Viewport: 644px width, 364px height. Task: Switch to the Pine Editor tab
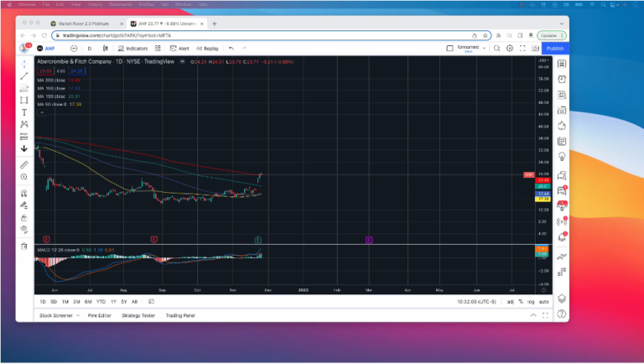[99, 315]
